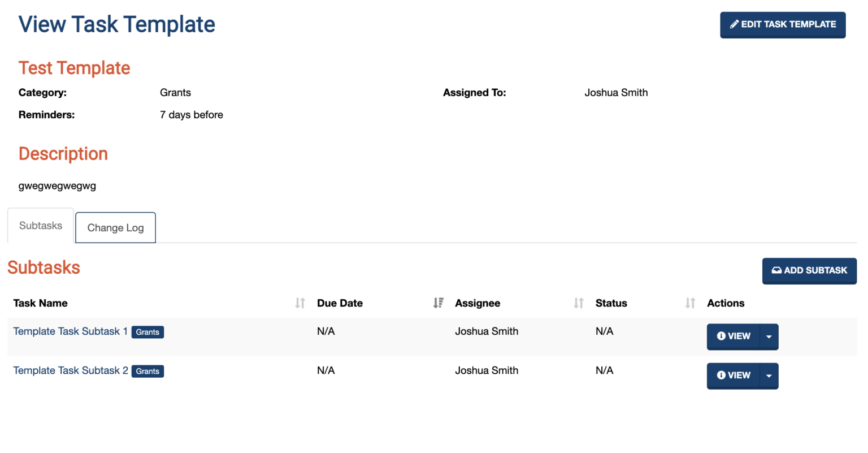The image size is (868, 453).
Task: Expand the dropdown arrow beside Subtask 1 View
Action: click(769, 336)
